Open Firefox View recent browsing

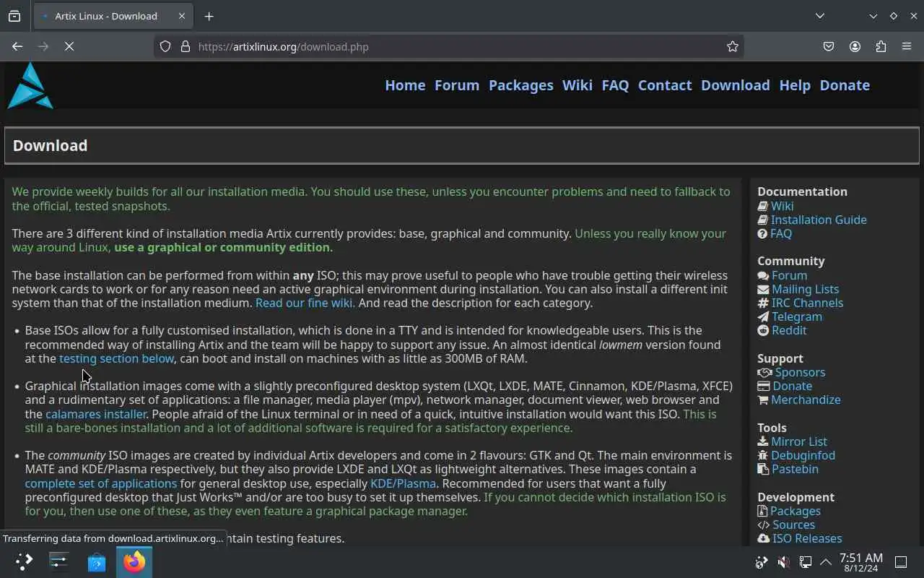(14, 16)
